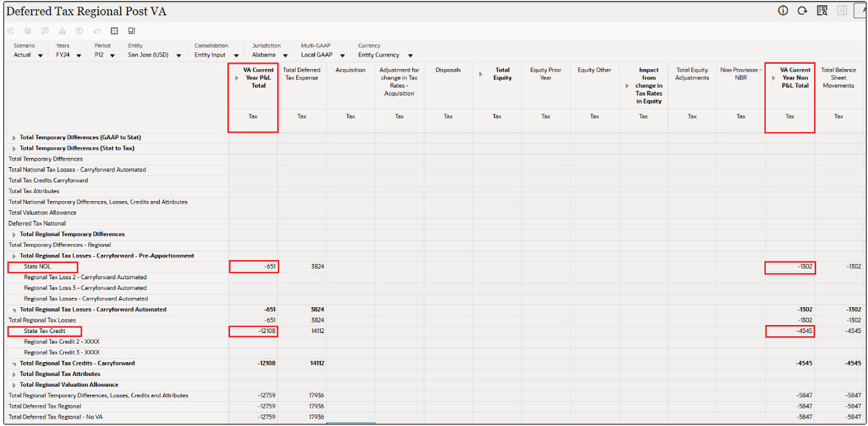Click State Tax Credit Non P&L Total cell -4545

point(790,331)
